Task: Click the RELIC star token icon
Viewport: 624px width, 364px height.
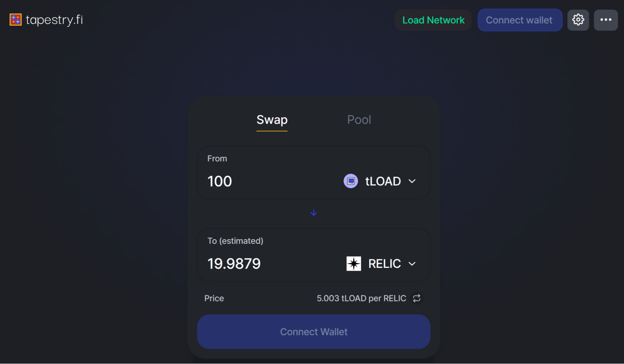Action: point(354,263)
